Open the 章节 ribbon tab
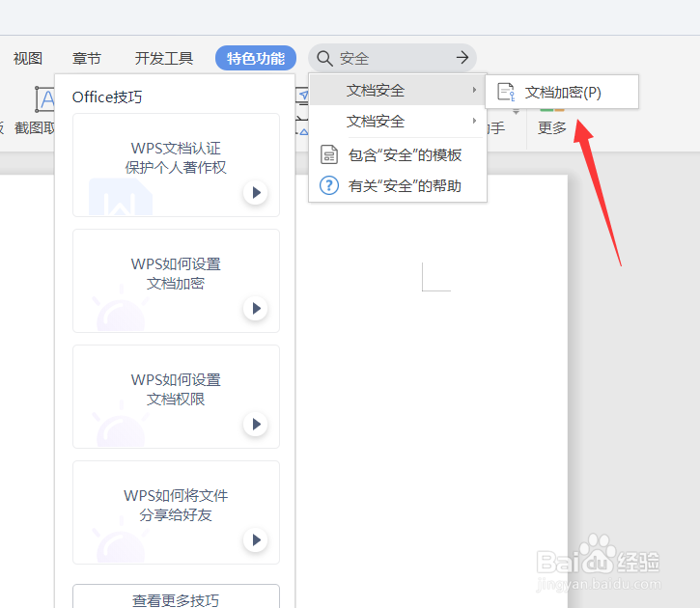The width and height of the screenshot is (700, 608). click(87, 58)
